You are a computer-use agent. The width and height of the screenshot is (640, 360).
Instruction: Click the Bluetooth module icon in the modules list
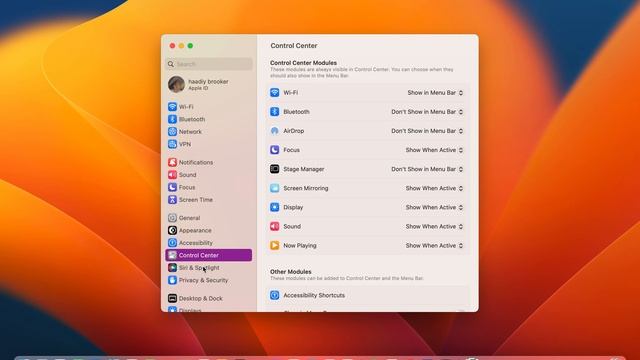click(x=274, y=111)
